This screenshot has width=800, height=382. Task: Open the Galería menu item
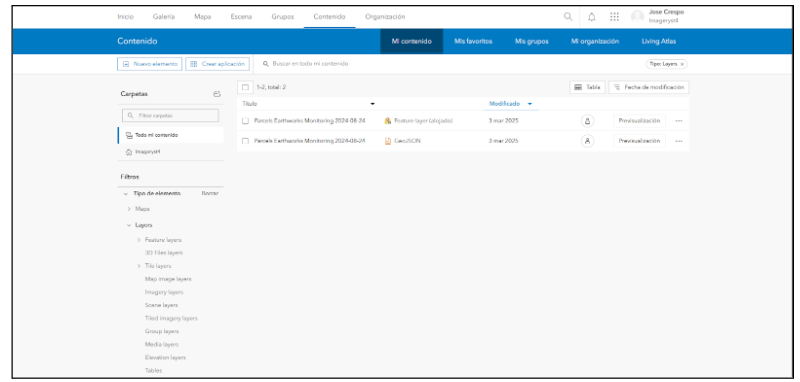coord(164,16)
